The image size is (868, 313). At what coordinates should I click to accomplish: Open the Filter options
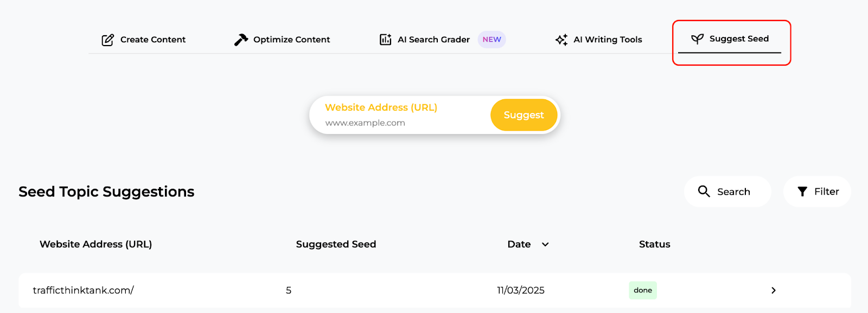click(x=816, y=191)
